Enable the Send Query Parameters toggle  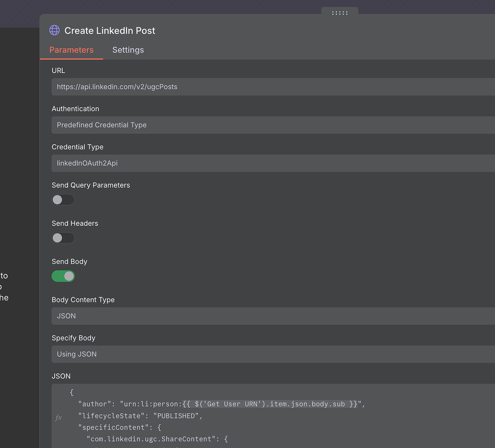pos(63,199)
